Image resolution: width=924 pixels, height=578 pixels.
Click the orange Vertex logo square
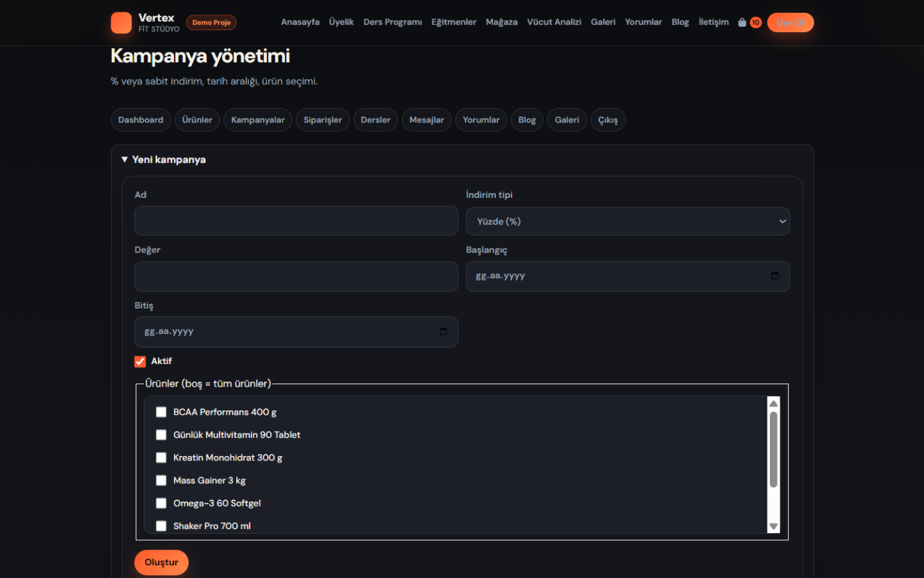(x=121, y=22)
